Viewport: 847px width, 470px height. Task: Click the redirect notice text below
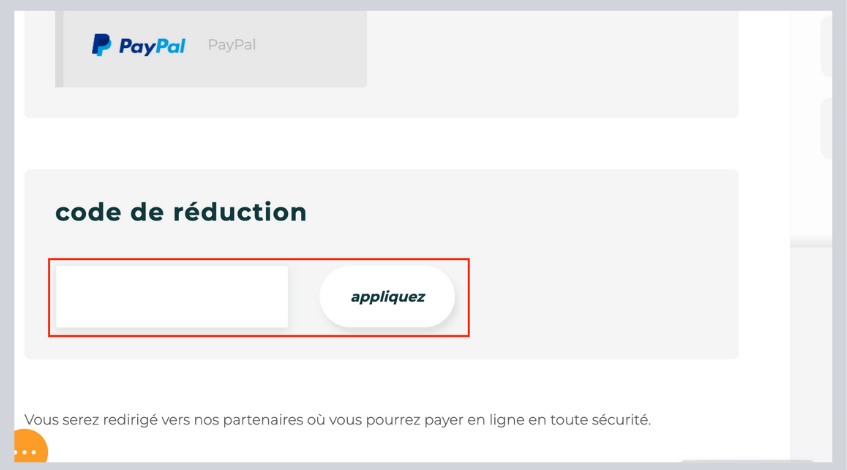tap(337, 419)
